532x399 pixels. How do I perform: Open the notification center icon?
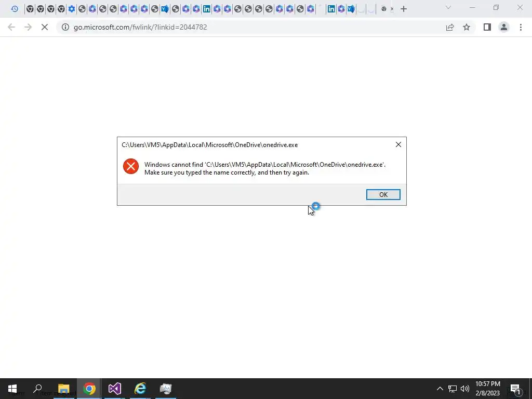[x=515, y=389]
